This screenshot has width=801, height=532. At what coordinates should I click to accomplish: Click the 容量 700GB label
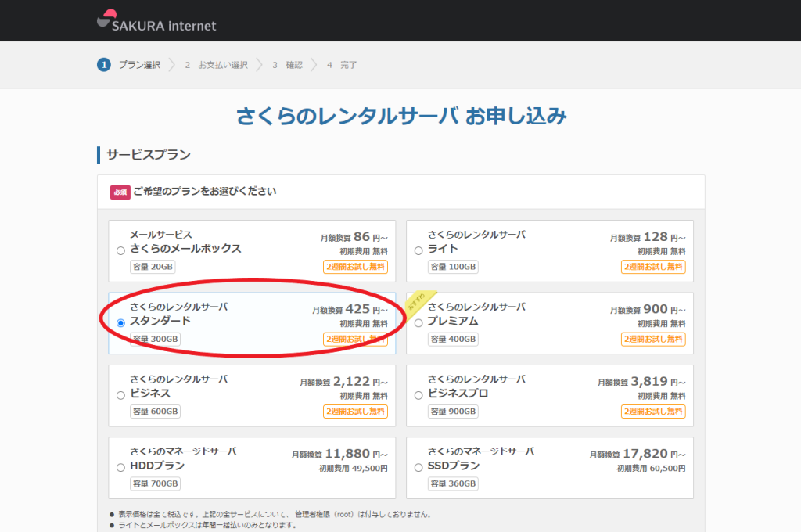click(x=156, y=483)
